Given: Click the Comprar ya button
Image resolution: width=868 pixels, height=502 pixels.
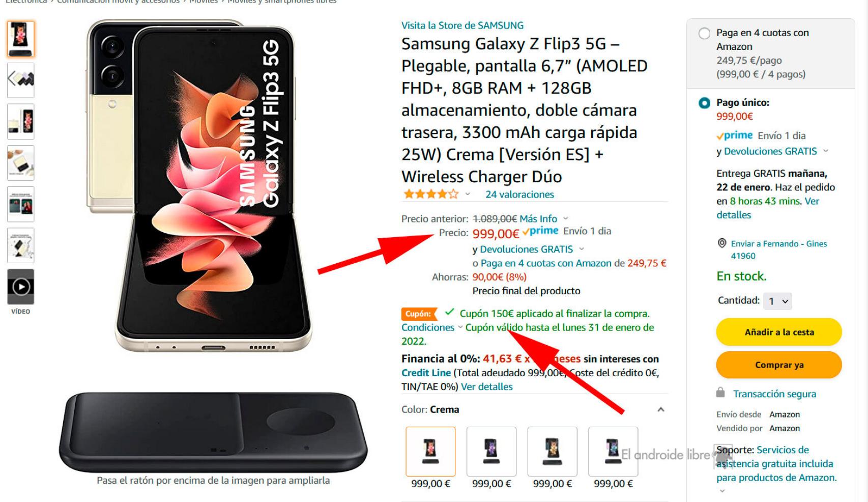Looking at the screenshot, I should click(779, 365).
